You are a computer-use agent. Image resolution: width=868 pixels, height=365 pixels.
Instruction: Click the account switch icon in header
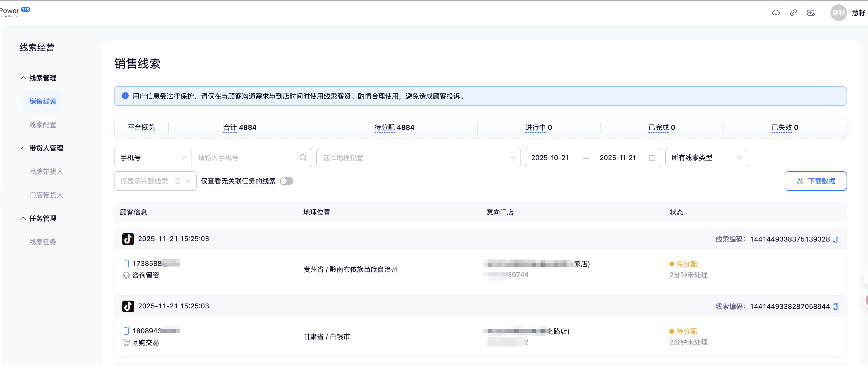(811, 13)
